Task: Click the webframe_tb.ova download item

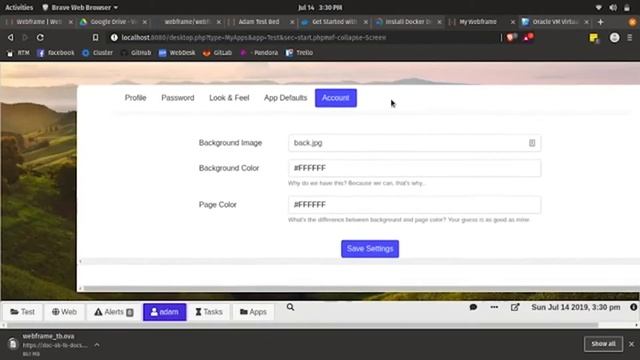Action: [x=48, y=344]
